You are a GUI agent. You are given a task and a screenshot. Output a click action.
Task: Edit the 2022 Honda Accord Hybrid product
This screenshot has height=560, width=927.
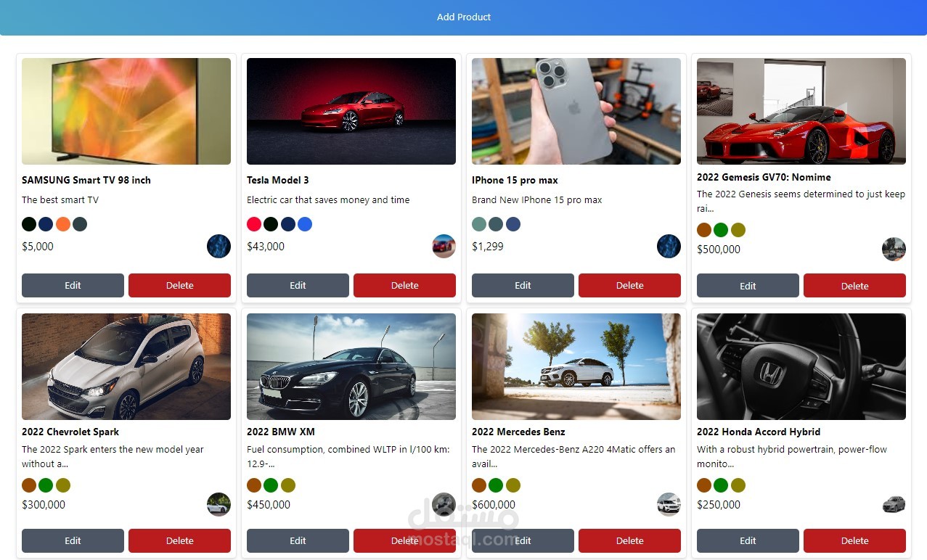click(747, 540)
